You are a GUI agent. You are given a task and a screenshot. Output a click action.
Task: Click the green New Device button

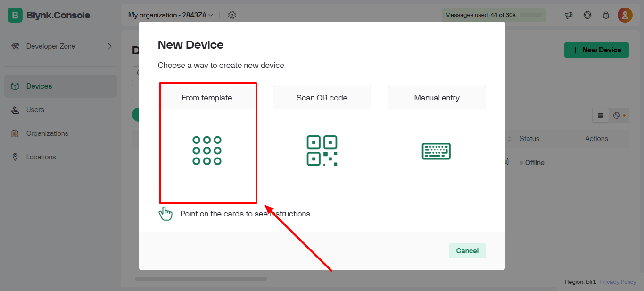(x=596, y=50)
